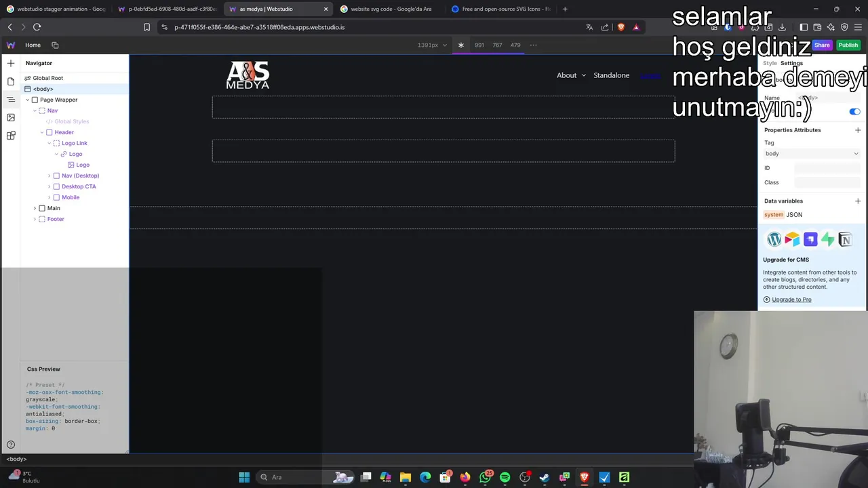This screenshot has width=868, height=488.
Task: Open the Add components panel
Action: (11, 63)
